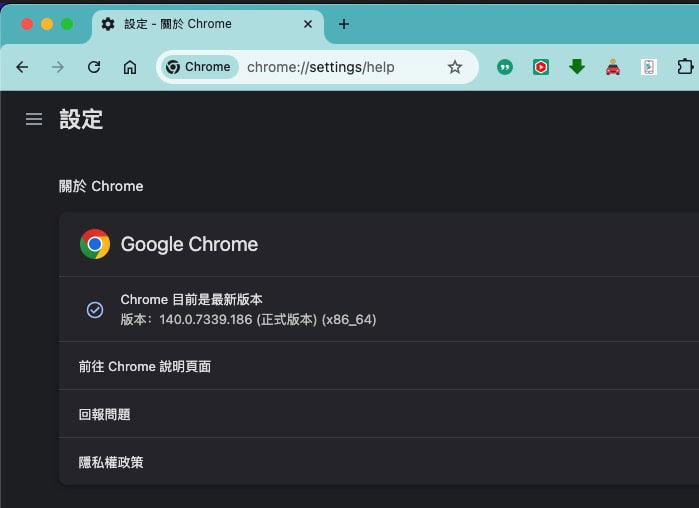
Task: Open the settings hamburger menu
Action: pyautogui.click(x=34, y=119)
